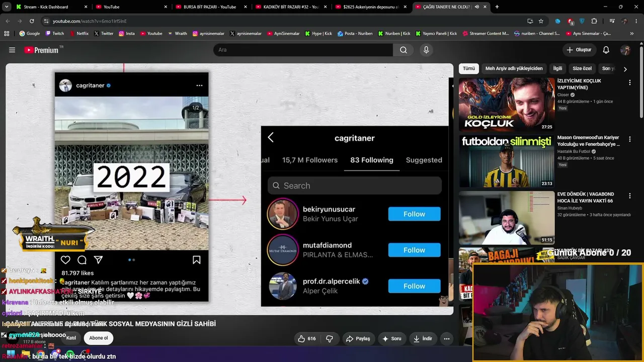Screen dimensions: 644x362
Task: Select the İlgili filter chip
Action: point(557,68)
